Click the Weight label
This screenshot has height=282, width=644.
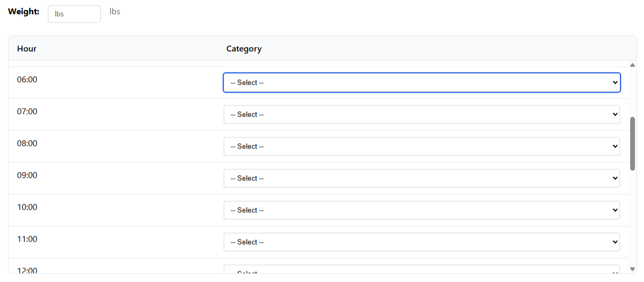click(23, 11)
